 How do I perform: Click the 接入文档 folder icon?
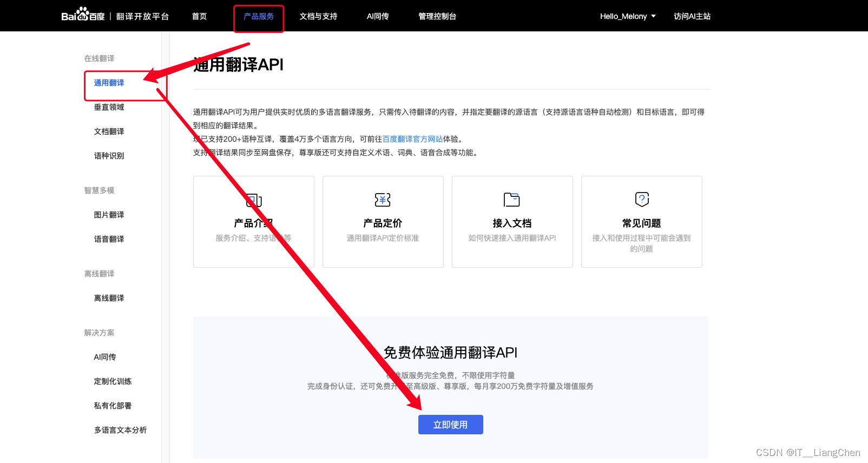click(x=511, y=200)
